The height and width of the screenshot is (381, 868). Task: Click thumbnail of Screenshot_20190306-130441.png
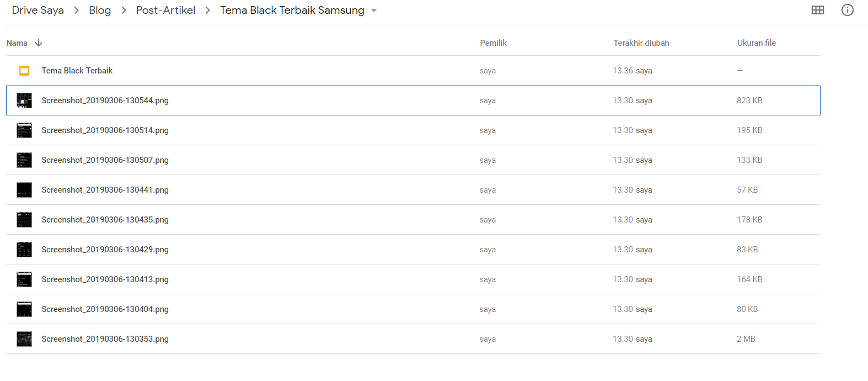coord(24,190)
